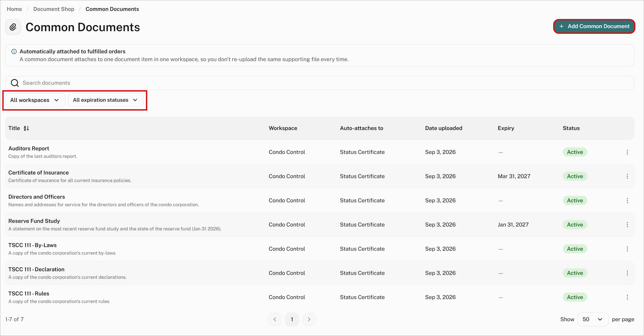Click the 1-7 of 7 results count
This screenshot has height=336, width=644.
[x=14, y=319]
